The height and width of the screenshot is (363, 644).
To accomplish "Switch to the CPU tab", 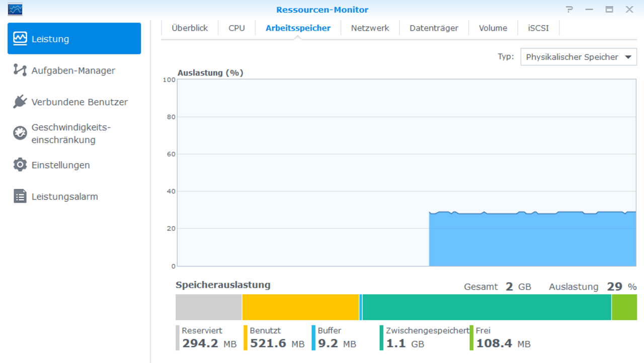I will [236, 28].
